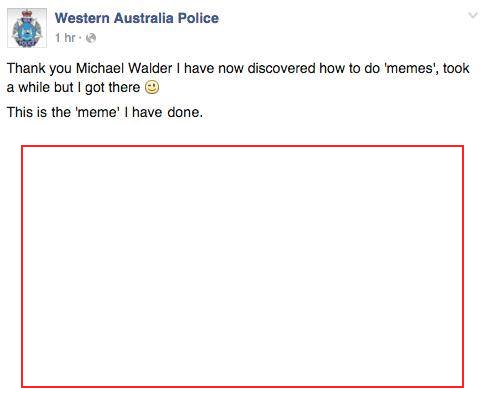This screenshot has width=485, height=401.
Task: Open the post via '1 hr' timestamp
Action: [x=65, y=38]
